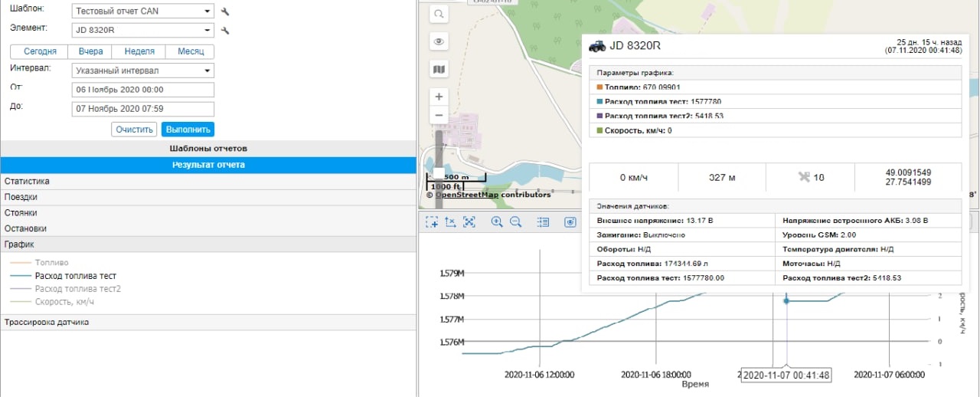Click chart zoom-in magnifier icon

[497, 222]
